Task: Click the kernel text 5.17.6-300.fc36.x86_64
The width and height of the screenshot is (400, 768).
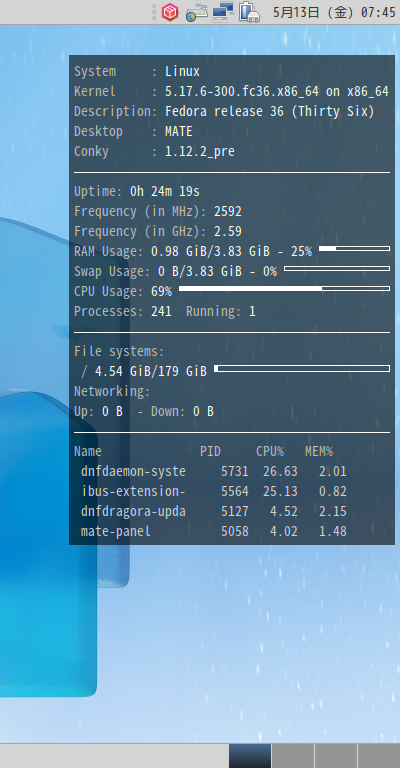Action: coord(242,92)
